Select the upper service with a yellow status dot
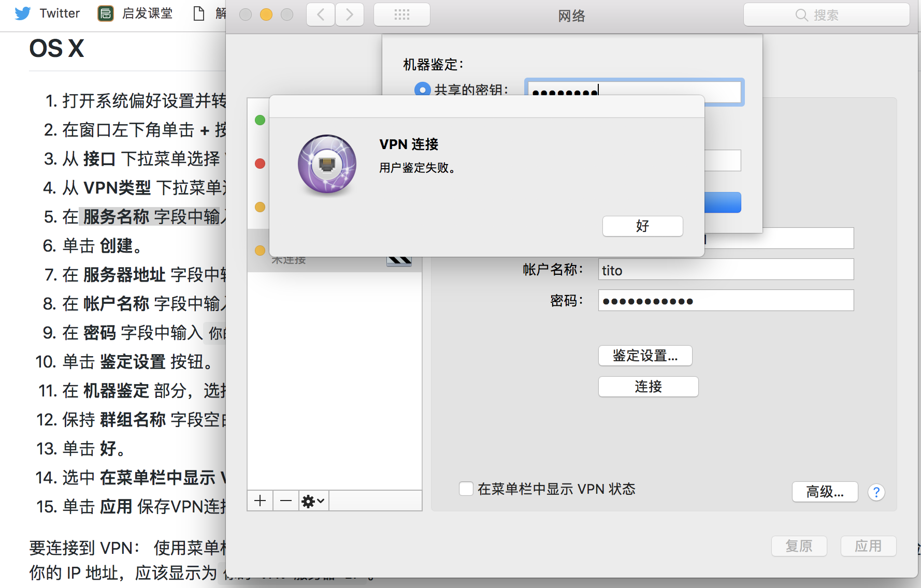The width and height of the screenshot is (921, 588). click(260, 207)
